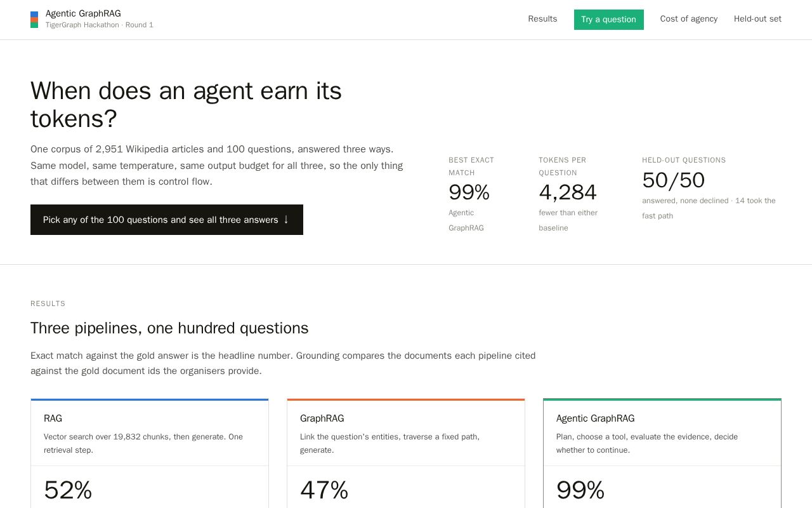
Task: Click 'Plan, choose a tool' description text
Action: tap(647, 443)
